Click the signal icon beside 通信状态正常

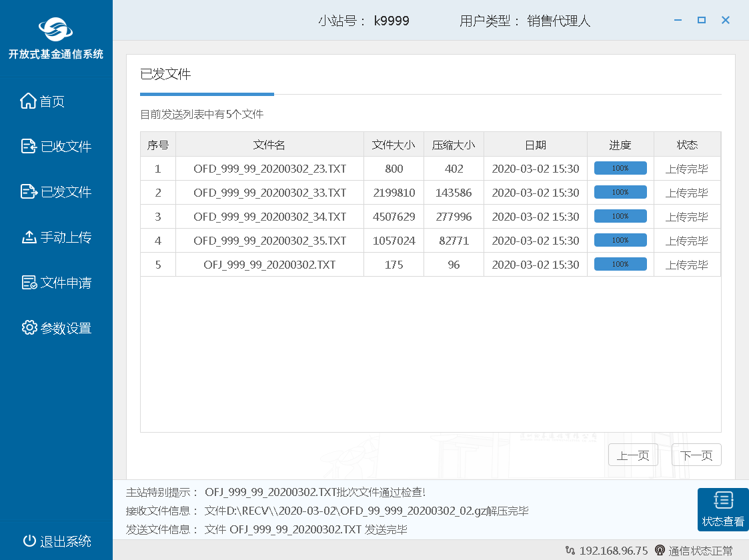click(x=660, y=551)
